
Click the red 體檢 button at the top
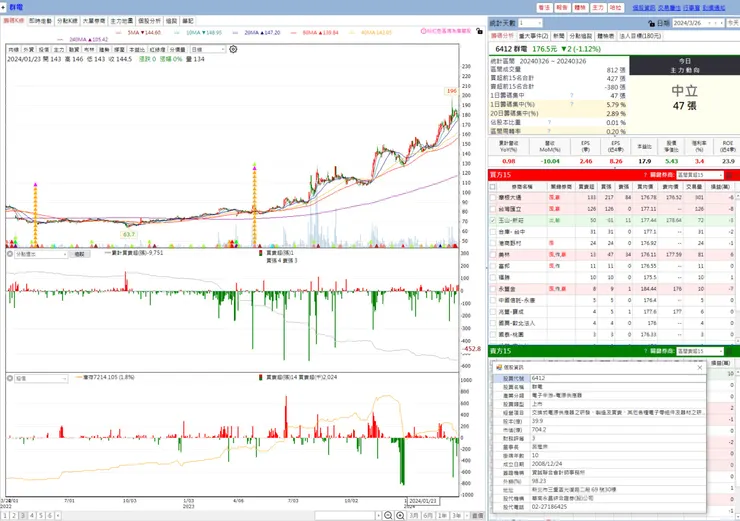[x=580, y=8]
